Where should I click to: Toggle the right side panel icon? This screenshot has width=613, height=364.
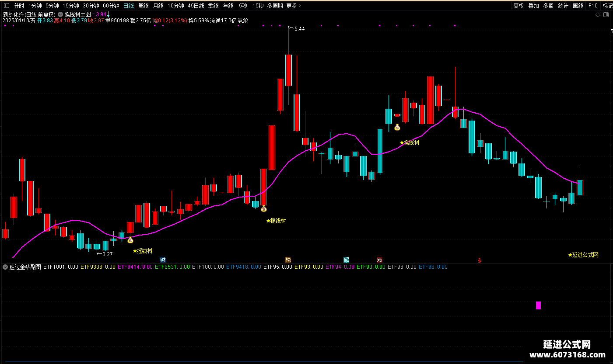tap(606, 14)
